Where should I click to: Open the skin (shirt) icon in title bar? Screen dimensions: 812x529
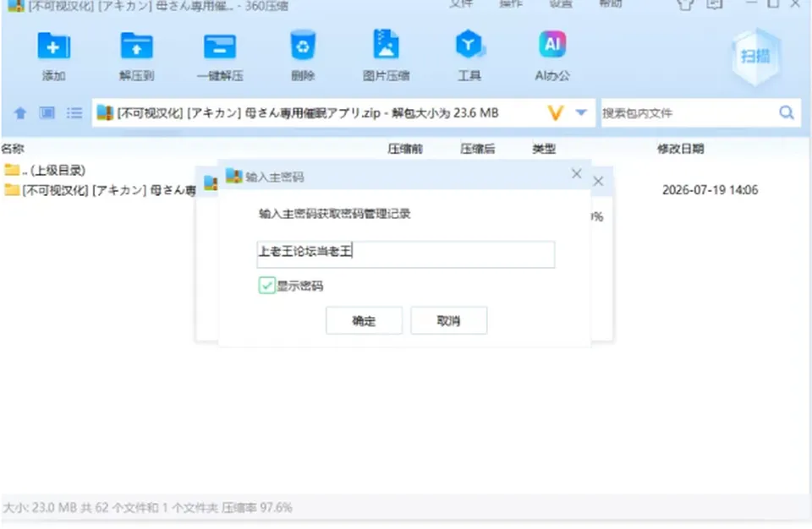point(685,5)
